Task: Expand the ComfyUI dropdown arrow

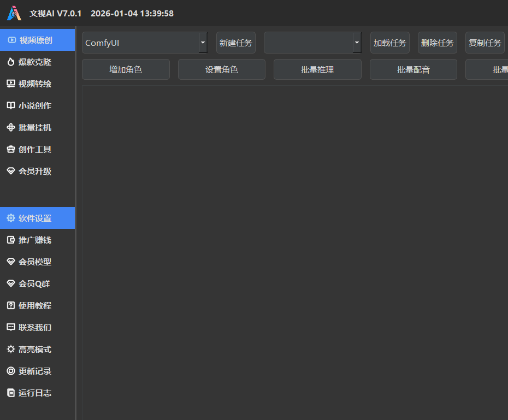Action: point(203,43)
